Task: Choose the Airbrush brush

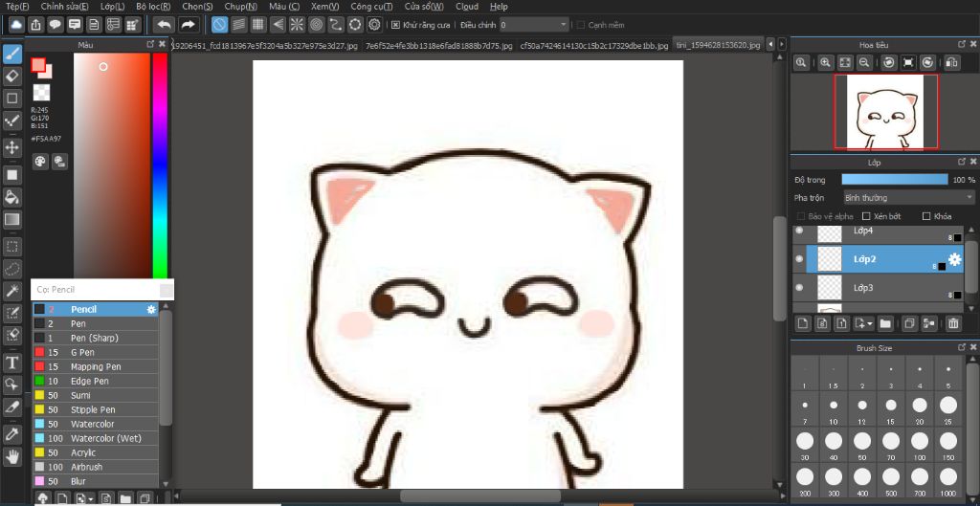Action: point(95,468)
